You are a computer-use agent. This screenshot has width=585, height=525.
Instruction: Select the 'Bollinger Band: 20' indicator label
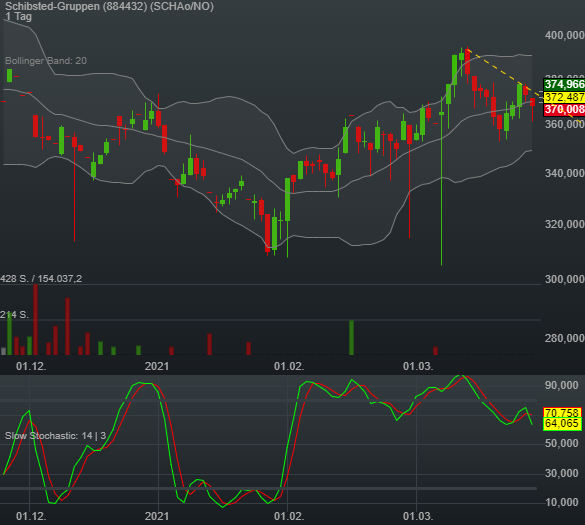click(46, 61)
